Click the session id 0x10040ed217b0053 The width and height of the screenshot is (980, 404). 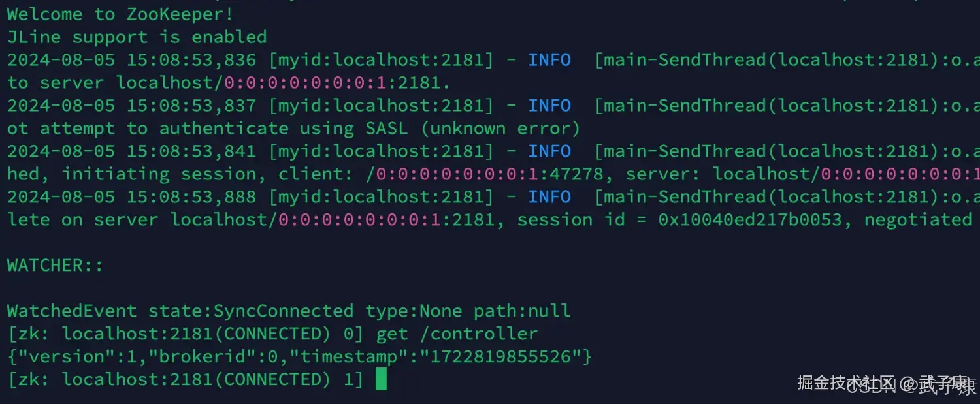tap(750, 220)
